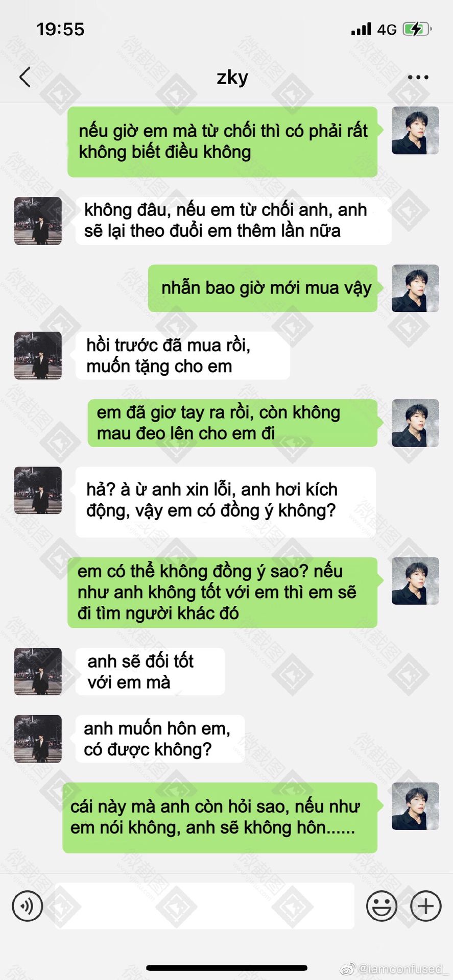Tap the battery charging icon
The image size is (453, 980).
coord(417,29)
